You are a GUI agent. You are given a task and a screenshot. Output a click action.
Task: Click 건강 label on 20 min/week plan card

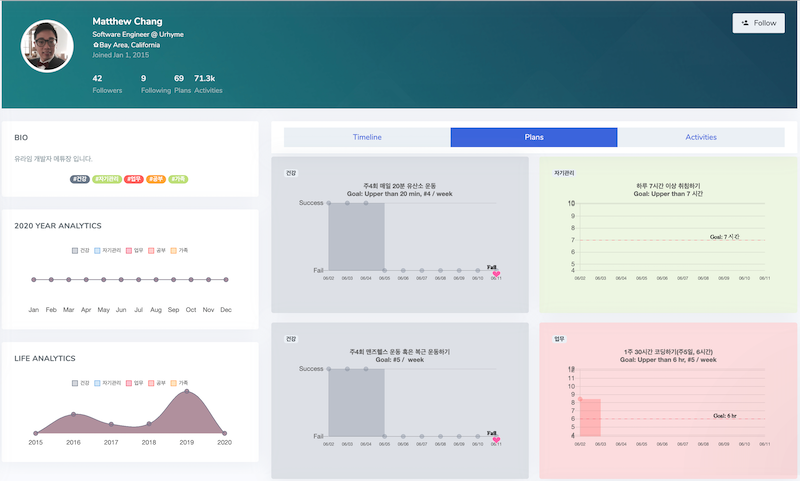point(291,173)
